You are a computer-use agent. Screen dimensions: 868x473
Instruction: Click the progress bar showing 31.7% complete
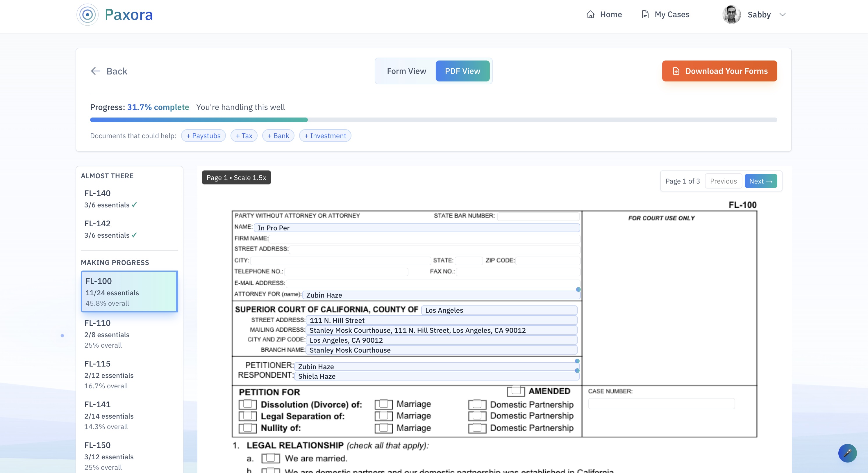tap(434, 120)
